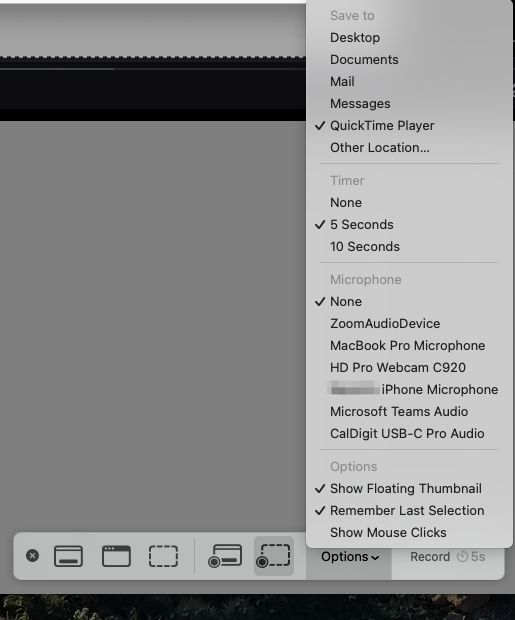The height and width of the screenshot is (620, 515).
Task: Set timer to 10 Seconds
Action: [x=409, y=247]
